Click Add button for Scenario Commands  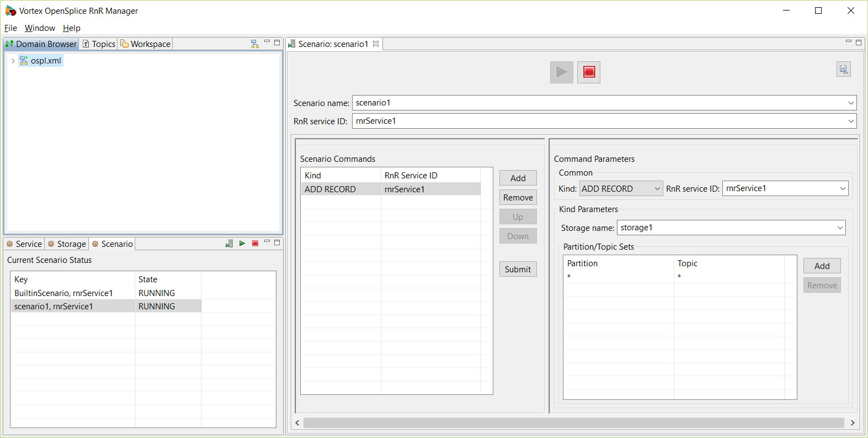click(x=518, y=178)
